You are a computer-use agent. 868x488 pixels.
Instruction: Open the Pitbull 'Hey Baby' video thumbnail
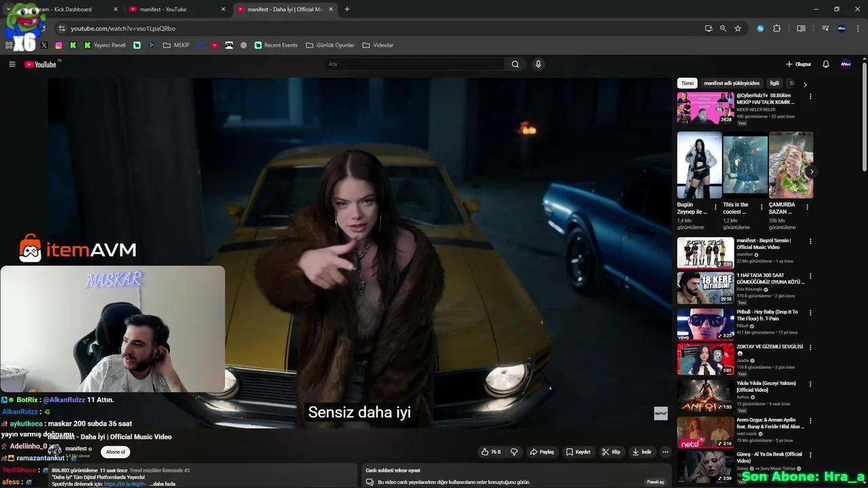pyautogui.click(x=705, y=324)
